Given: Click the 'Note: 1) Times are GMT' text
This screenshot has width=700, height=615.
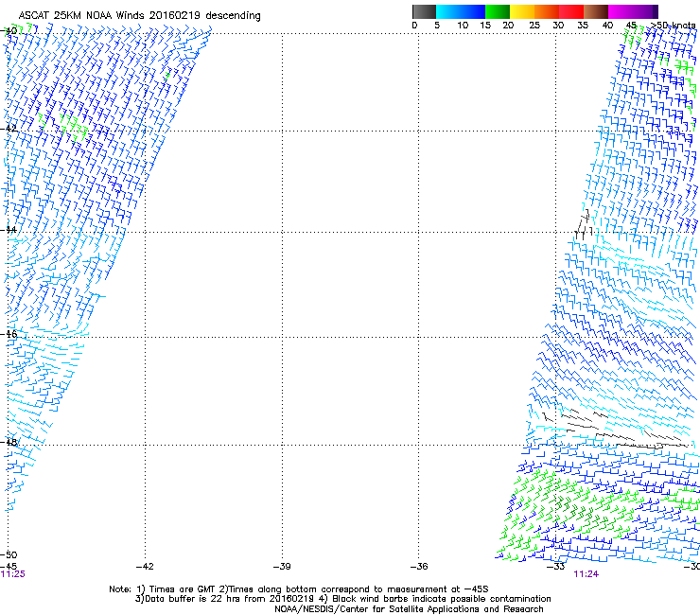Looking at the screenshot, I should click(x=163, y=589).
